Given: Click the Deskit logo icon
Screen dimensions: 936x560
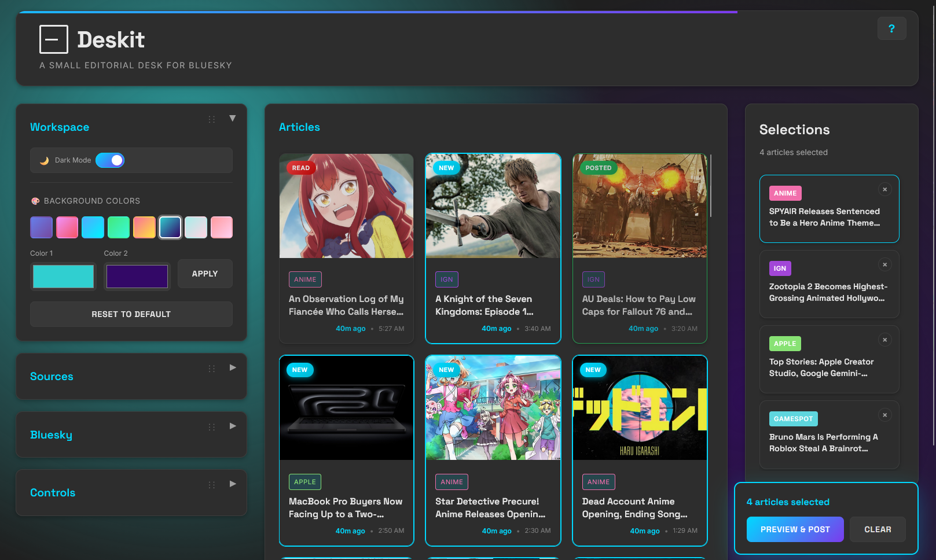Looking at the screenshot, I should point(54,39).
